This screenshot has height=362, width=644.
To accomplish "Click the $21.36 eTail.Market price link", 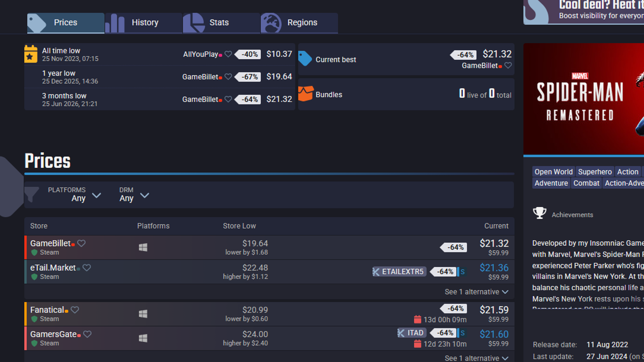I will (x=494, y=268).
